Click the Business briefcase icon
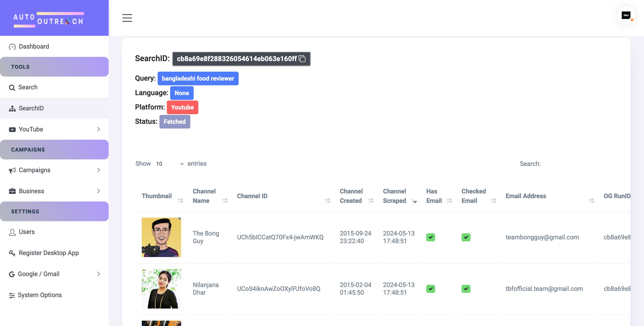The height and width of the screenshot is (326, 644). 12,191
